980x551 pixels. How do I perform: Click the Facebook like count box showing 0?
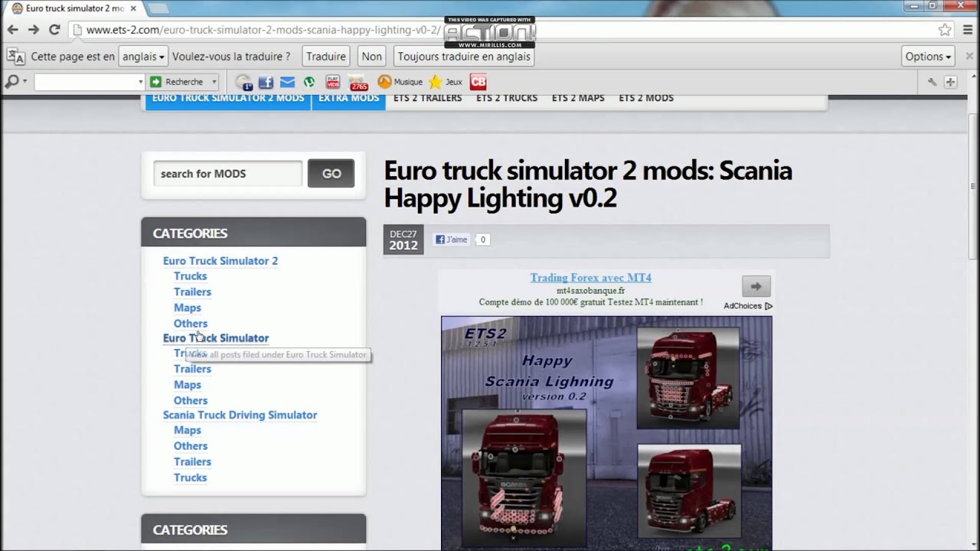[482, 240]
